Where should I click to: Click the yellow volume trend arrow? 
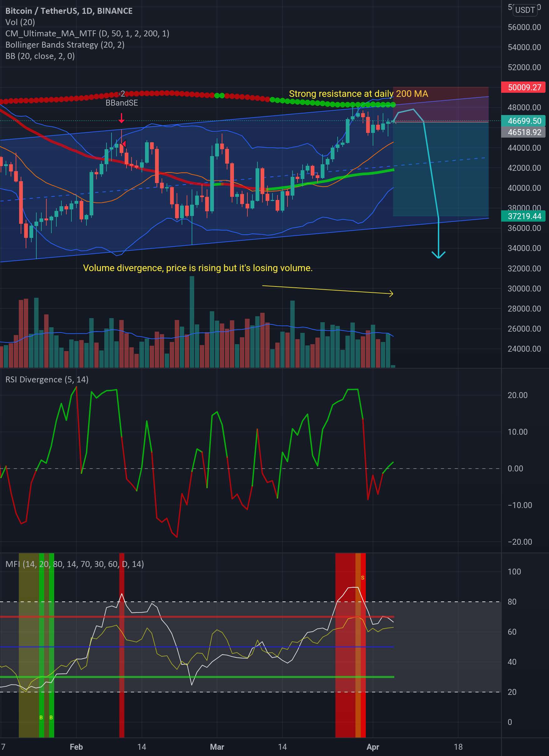click(x=328, y=290)
